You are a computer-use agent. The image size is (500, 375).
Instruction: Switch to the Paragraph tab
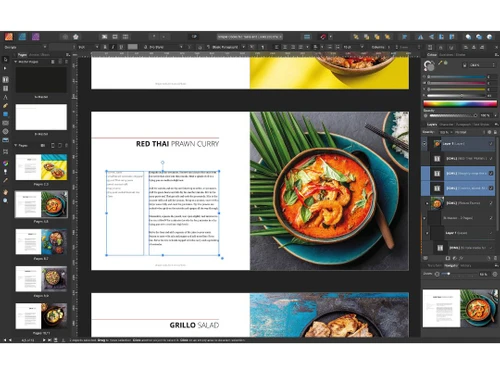pos(463,124)
